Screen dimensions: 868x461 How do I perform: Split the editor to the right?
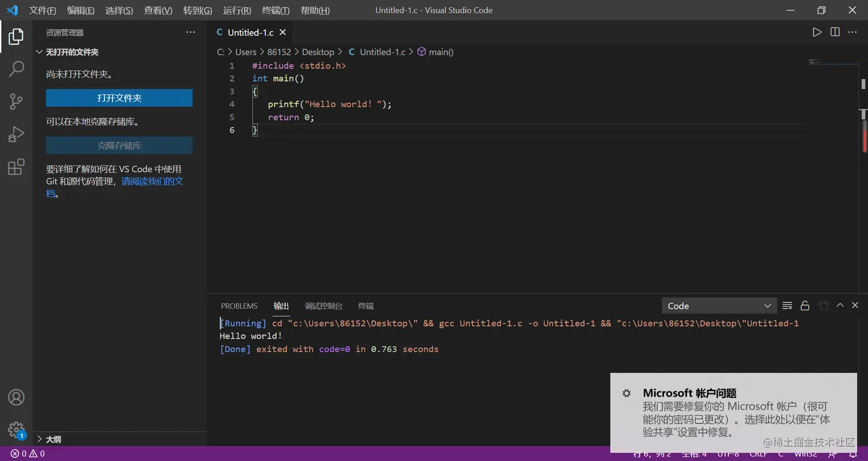(835, 32)
